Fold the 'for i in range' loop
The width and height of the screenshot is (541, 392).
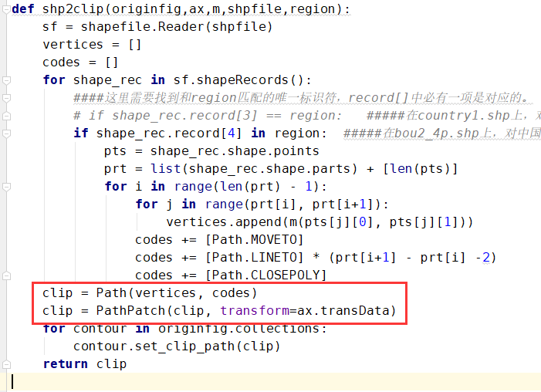pos(7,187)
